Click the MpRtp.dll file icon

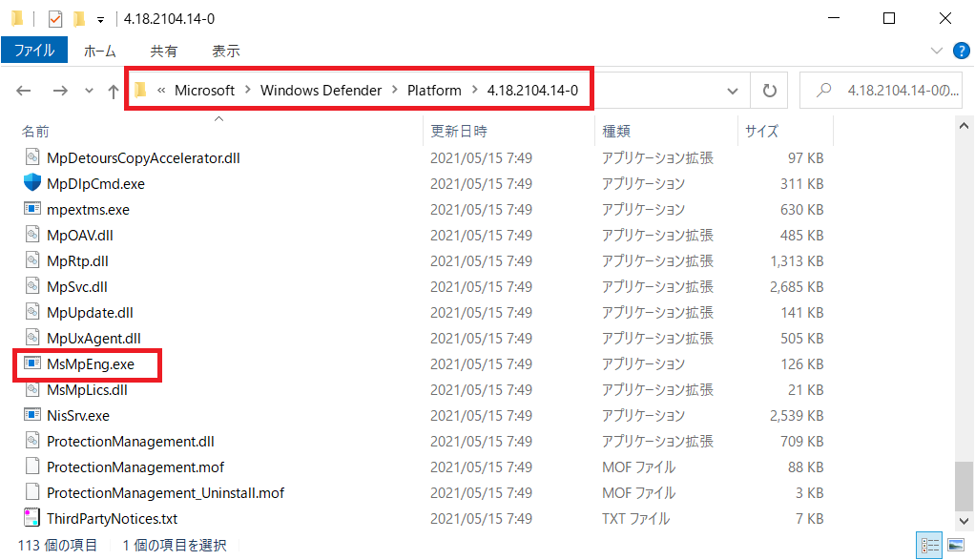click(32, 260)
